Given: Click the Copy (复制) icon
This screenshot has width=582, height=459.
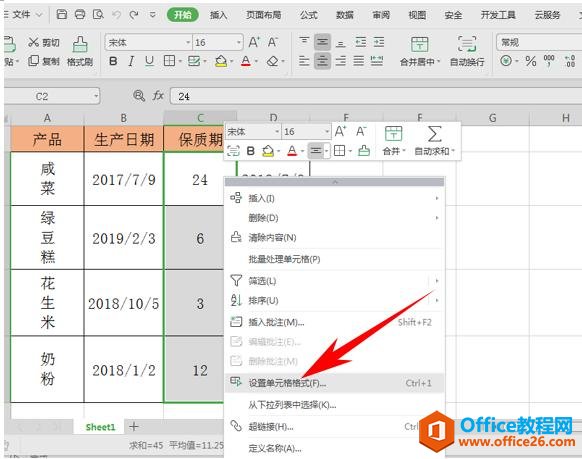Looking at the screenshot, I should (x=33, y=60).
